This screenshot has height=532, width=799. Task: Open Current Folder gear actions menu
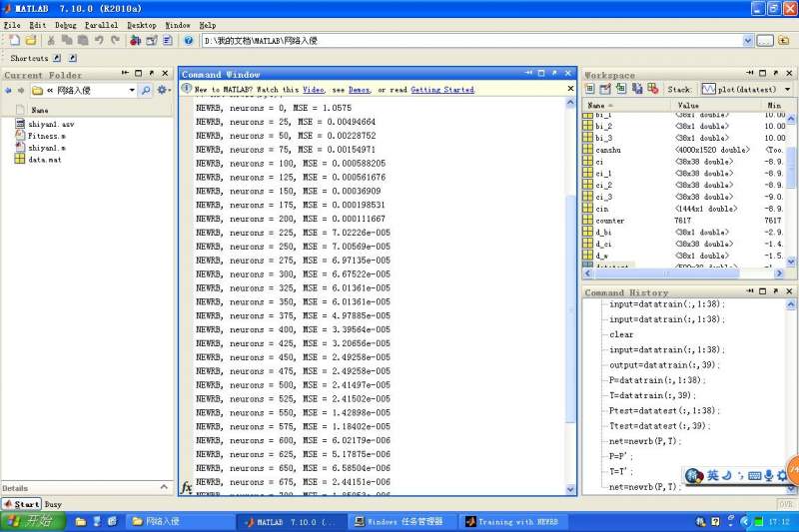[x=163, y=90]
